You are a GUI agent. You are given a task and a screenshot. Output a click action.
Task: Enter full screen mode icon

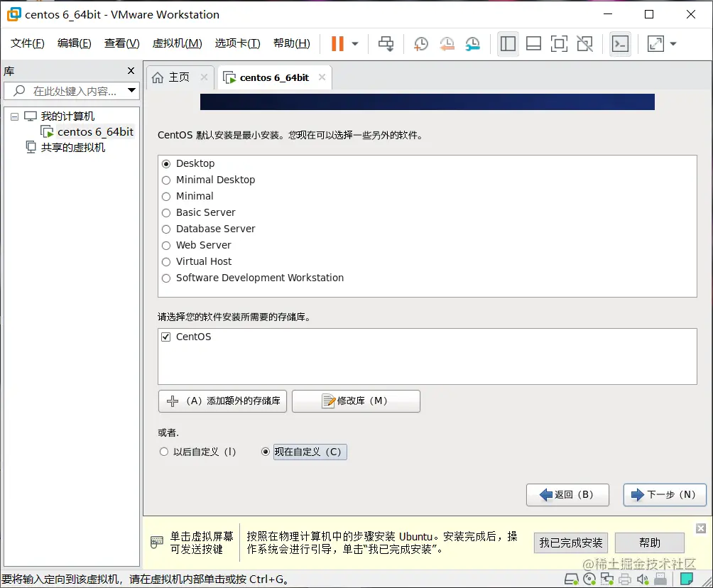[559, 43]
